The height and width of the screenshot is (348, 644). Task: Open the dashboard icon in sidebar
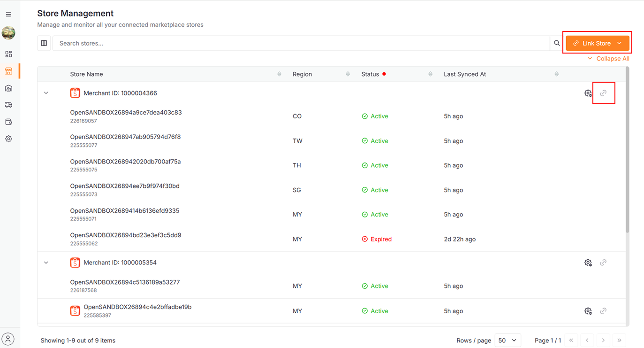8,54
